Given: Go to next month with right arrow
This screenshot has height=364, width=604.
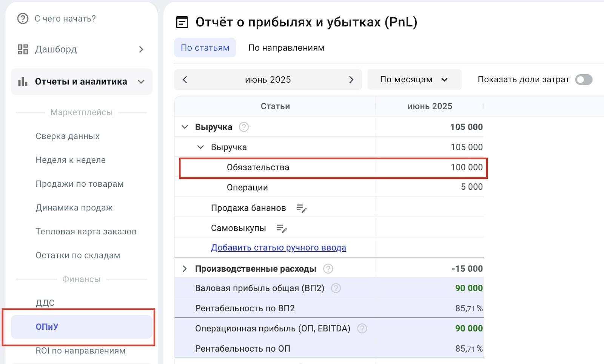Looking at the screenshot, I should [351, 80].
